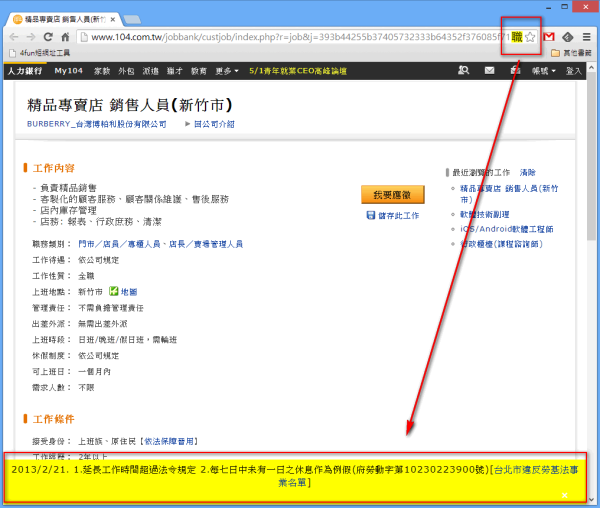Click the browser back arrow

click(x=15, y=37)
